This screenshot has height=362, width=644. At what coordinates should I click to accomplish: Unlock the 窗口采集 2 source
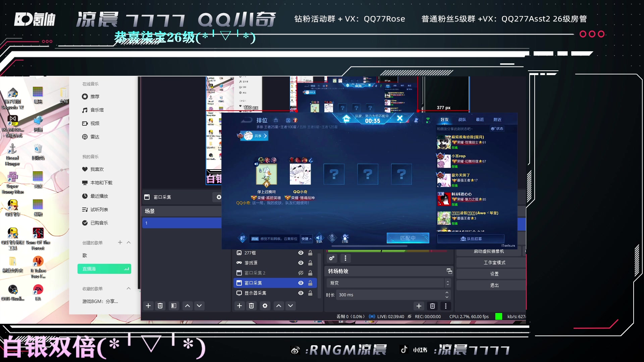pos(310,273)
